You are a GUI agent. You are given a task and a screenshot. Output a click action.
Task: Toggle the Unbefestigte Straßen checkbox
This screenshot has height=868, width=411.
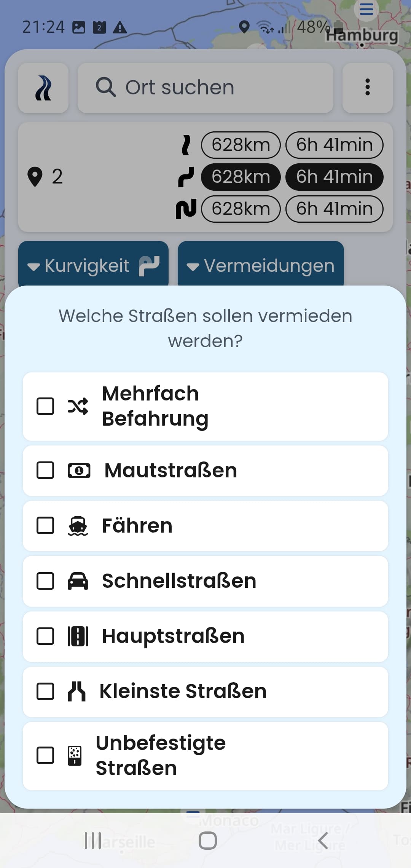coord(45,756)
